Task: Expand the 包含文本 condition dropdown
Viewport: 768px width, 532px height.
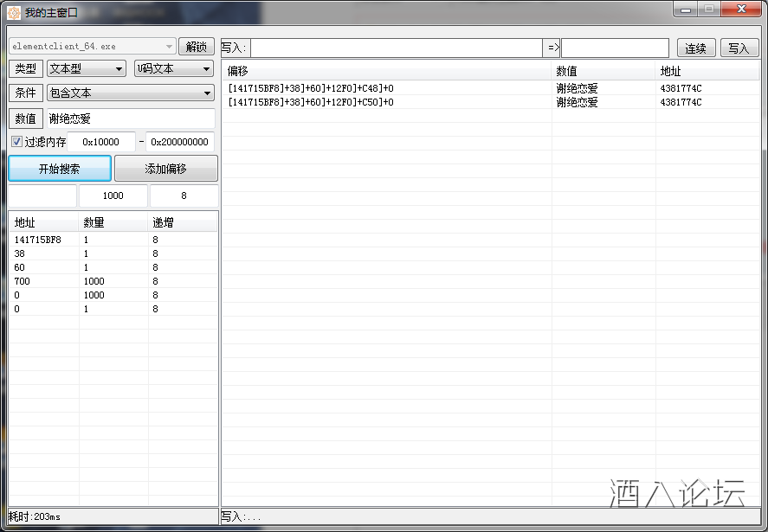Action: coord(130,93)
